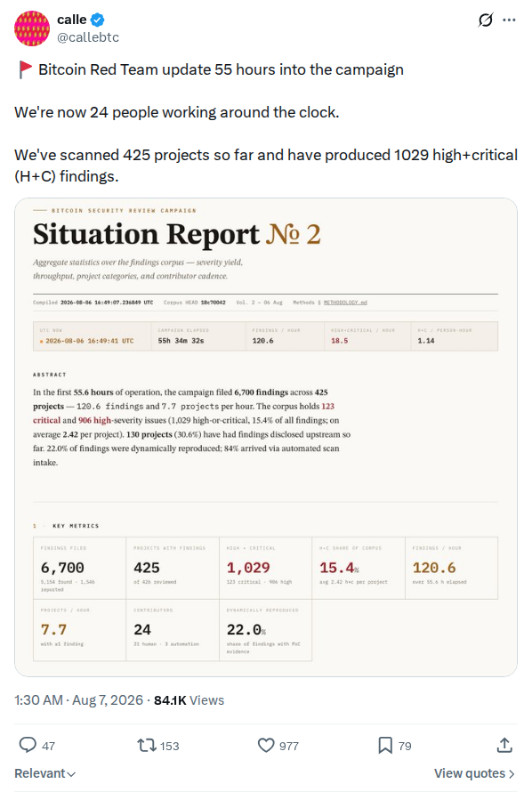Click the METHODOLOGY.md link in report
532x792 pixels.
coord(345,303)
